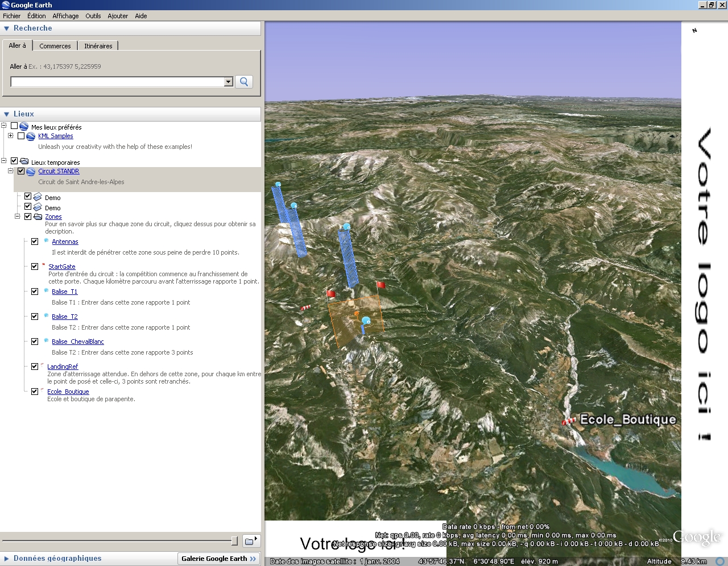Uncheck the StartGate checkbox
The height and width of the screenshot is (566, 728).
click(x=35, y=267)
